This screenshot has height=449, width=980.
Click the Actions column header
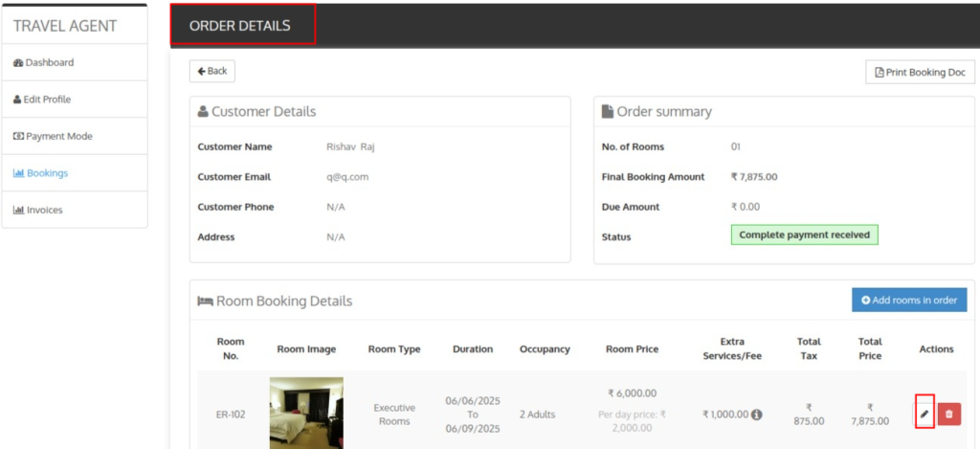point(936,348)
